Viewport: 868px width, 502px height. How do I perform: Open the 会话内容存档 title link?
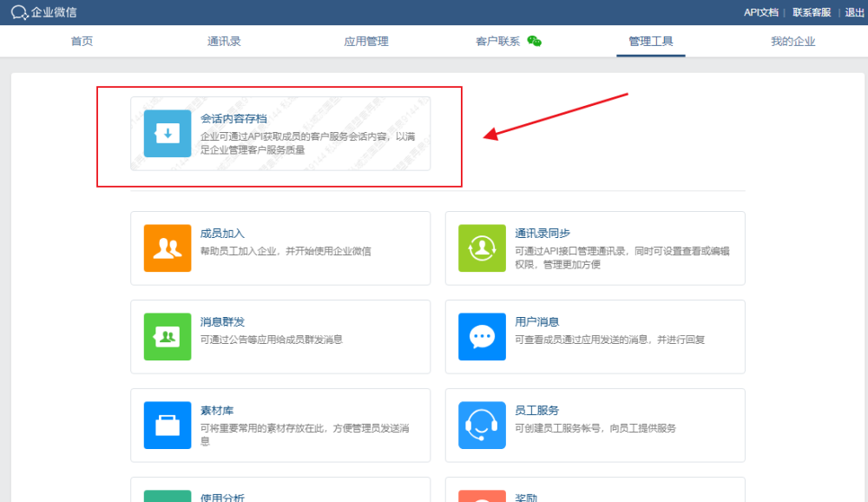click(x=233, y=119)
